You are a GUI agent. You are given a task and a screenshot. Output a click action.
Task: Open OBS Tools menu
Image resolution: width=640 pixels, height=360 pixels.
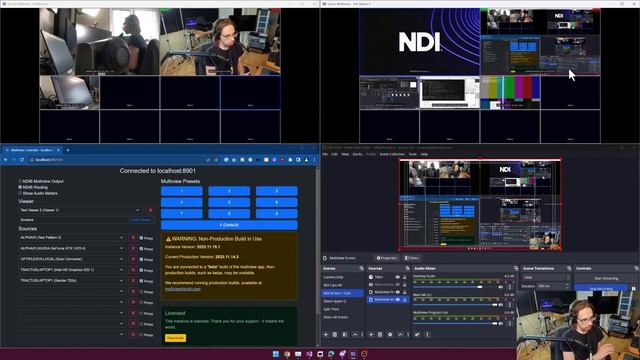(413, 154)
